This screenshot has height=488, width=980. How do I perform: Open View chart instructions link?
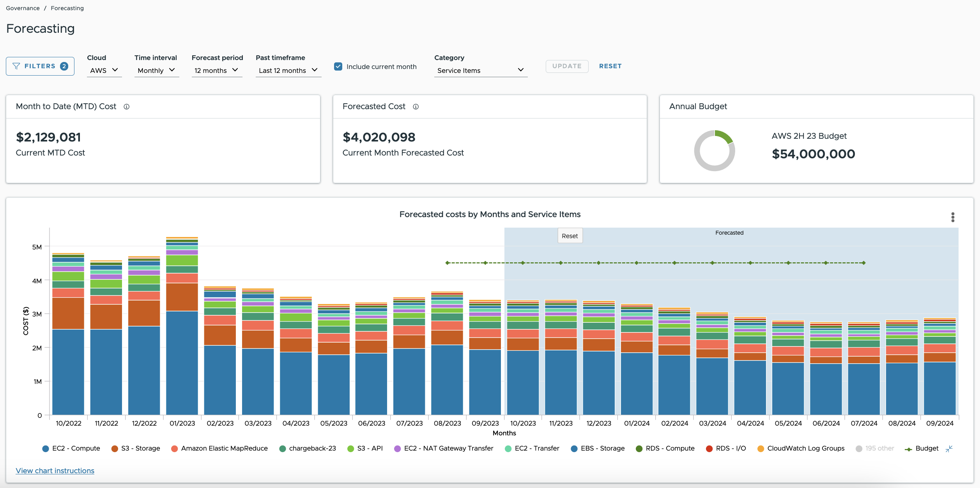(55, 471)
